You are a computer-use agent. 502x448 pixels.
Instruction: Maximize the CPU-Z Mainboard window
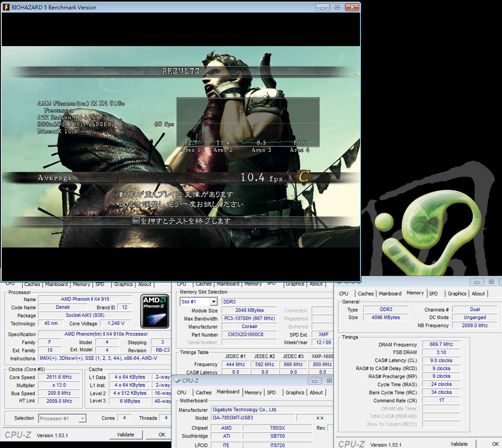point(329,380)
